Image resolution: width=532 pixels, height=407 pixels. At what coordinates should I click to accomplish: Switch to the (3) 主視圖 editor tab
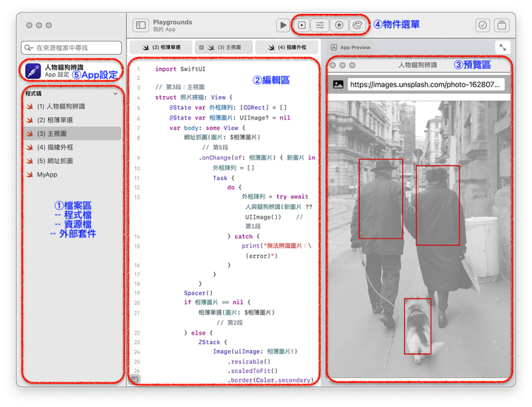point(224,47)
